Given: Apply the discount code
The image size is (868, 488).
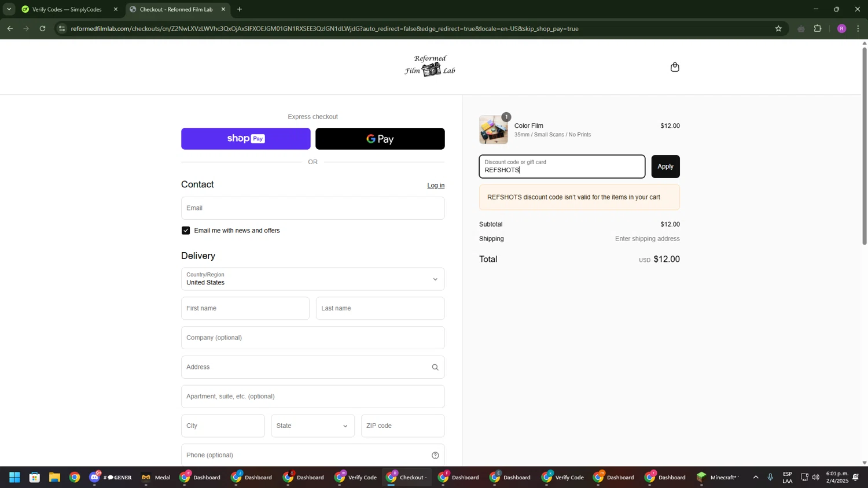Looking at the screenshot, I should click(x=665, y=167).
